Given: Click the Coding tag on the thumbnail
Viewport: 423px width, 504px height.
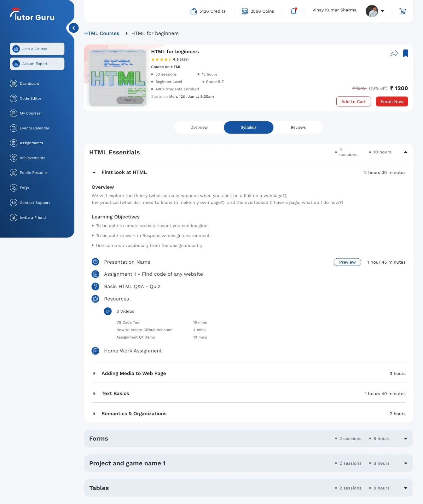Looking at the screenshot, I should [130, 100].
